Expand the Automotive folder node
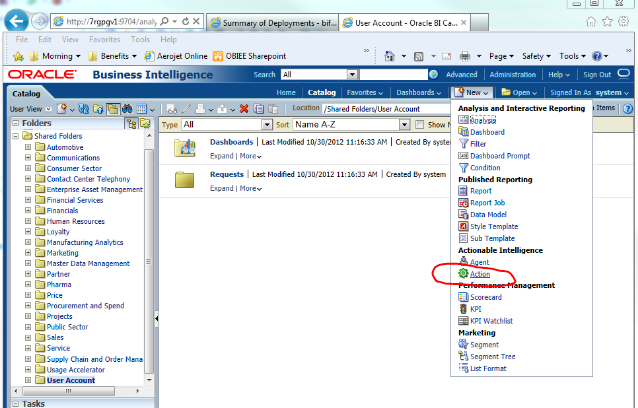This screenshot has height=408, width=638. click(x=28, y=147)
